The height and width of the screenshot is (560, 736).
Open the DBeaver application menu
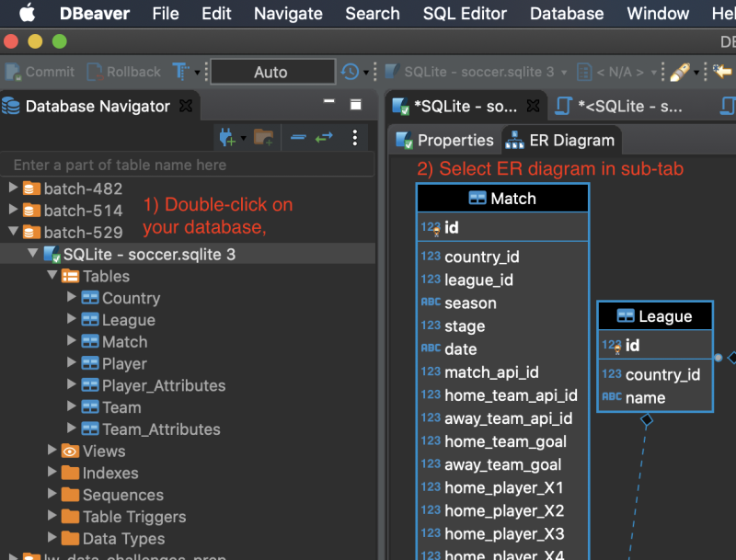[95, 14]
